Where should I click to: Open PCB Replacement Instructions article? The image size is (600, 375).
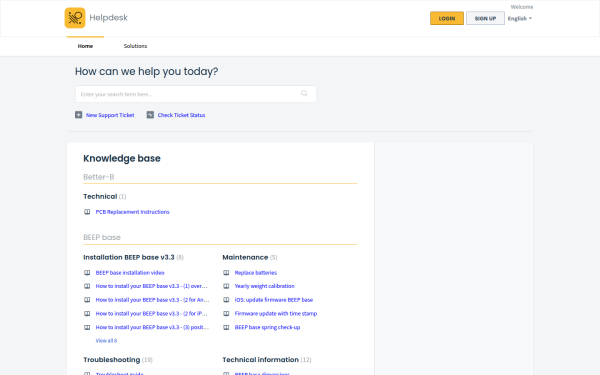coord(132,212)
